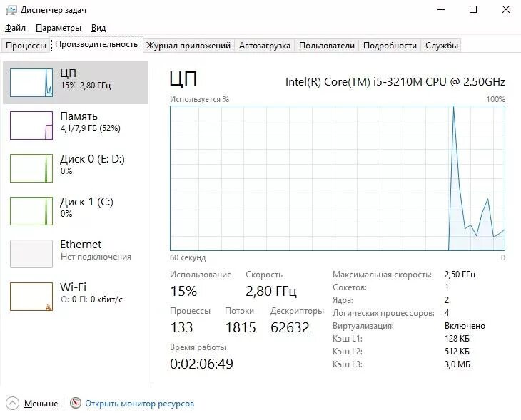Click the Виртуализация value Включено
This screenshot has width=521, height=420.
(x=465, y=326)
